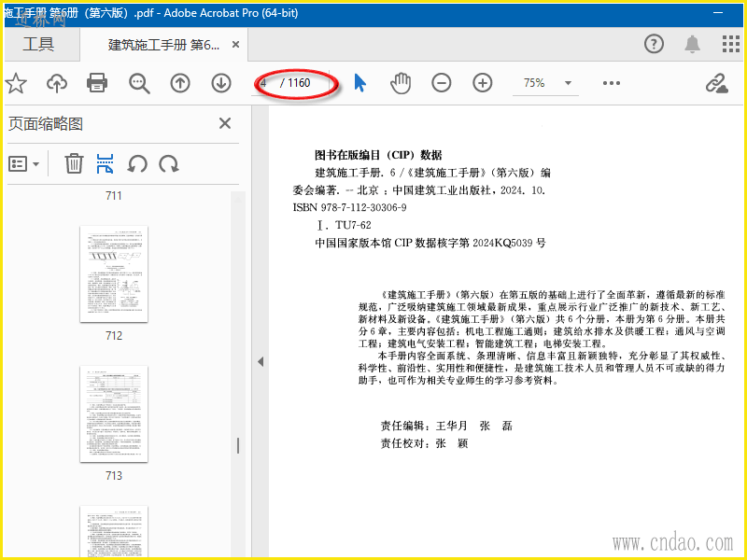This screenshot has height=560, width=747.
Task: Go to next page arrow down
Action: click(x=221, y=83)
